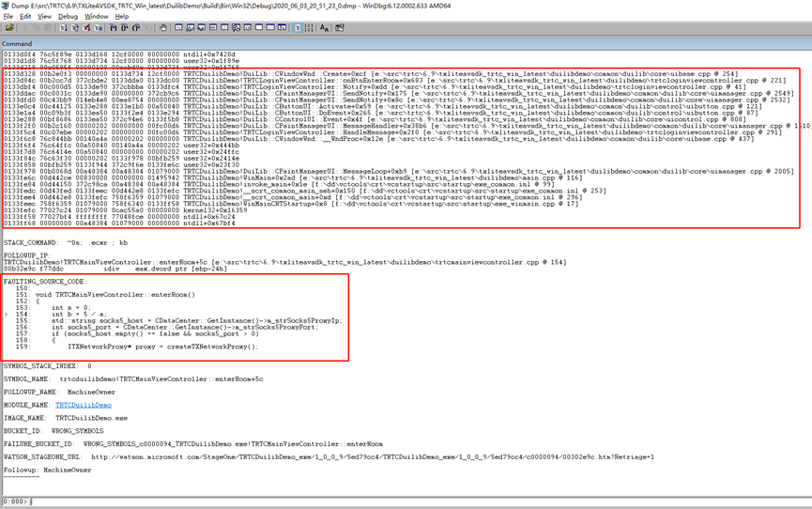This screenshot has width=812, height=509.
Task: Click the 'Followup: MachineOwner' line
Action: [x=48, y=470]
